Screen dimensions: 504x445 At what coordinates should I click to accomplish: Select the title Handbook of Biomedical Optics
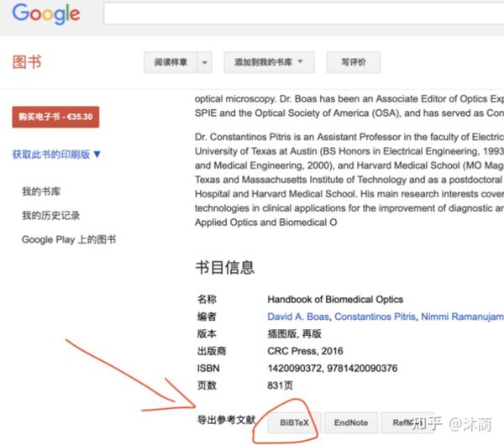[x=335, y=300]
